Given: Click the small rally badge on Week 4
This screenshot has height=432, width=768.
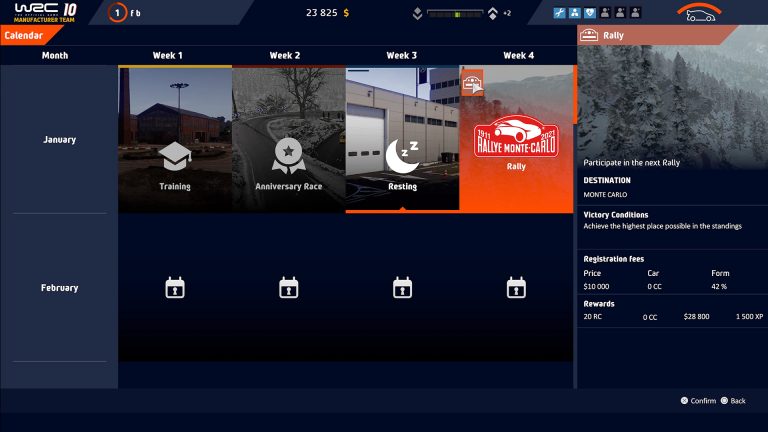Looking at the screenshot, I should click(x=472, y=83).
